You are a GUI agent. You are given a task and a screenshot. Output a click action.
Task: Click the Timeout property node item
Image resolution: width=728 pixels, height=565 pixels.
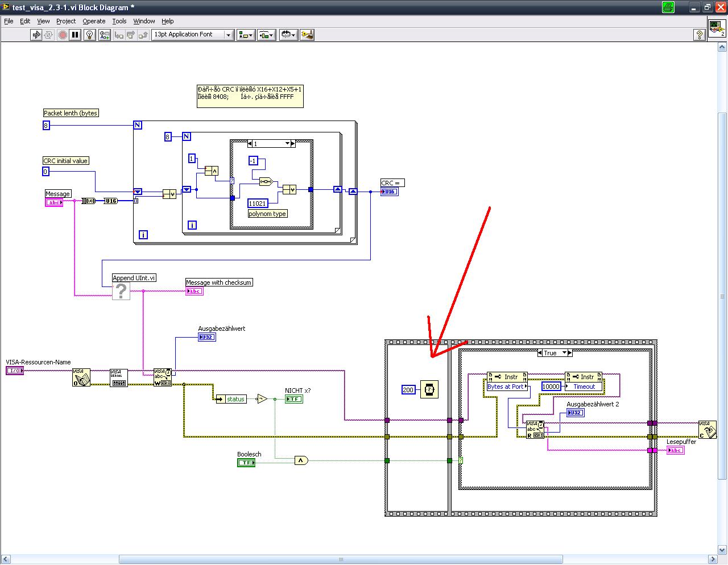coord(584,387)
